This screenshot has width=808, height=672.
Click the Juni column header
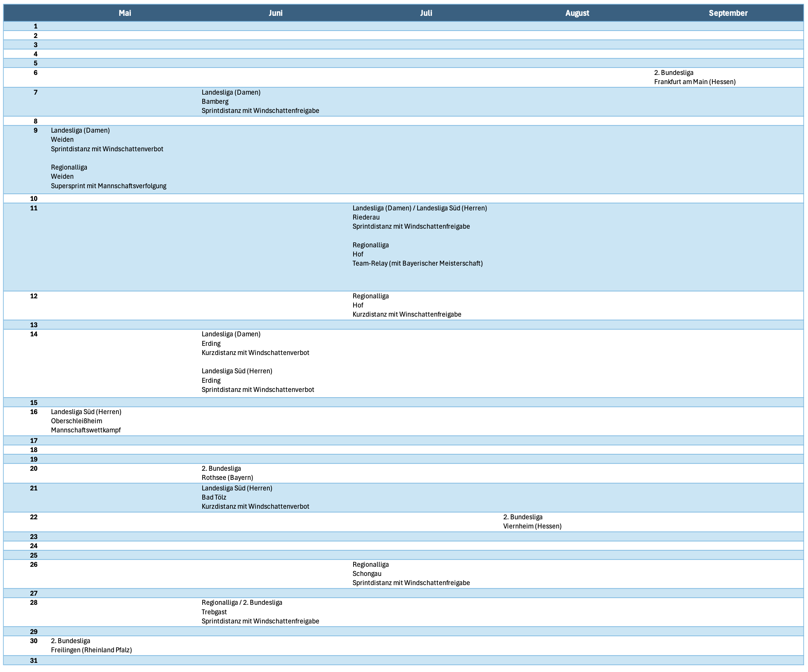pyautogui.click(x=275, y=13)
